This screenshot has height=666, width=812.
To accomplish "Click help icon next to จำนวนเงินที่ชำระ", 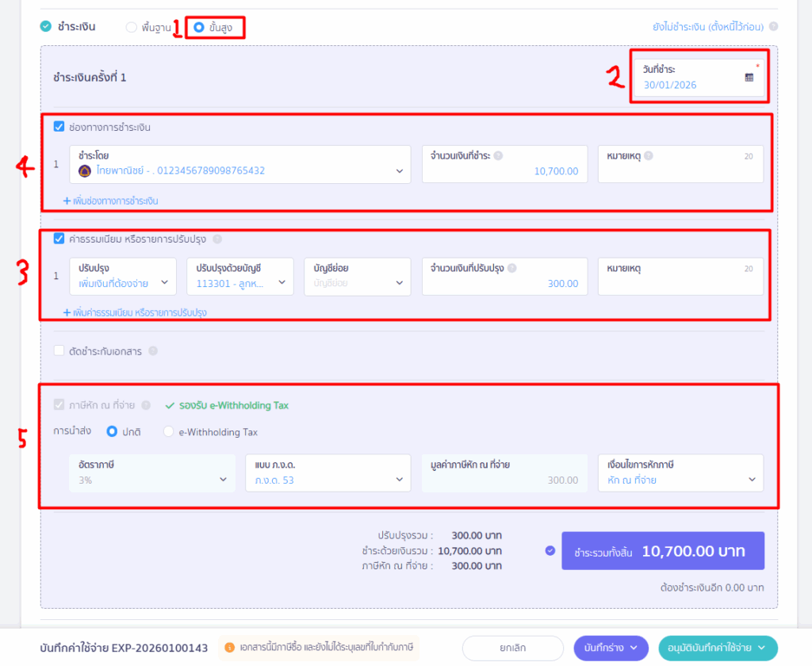I will coord(499,156).
